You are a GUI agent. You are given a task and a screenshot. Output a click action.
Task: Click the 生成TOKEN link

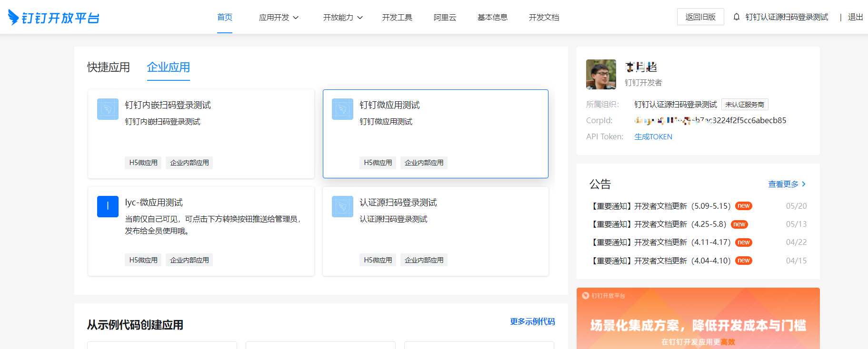[x=653, y=137]
